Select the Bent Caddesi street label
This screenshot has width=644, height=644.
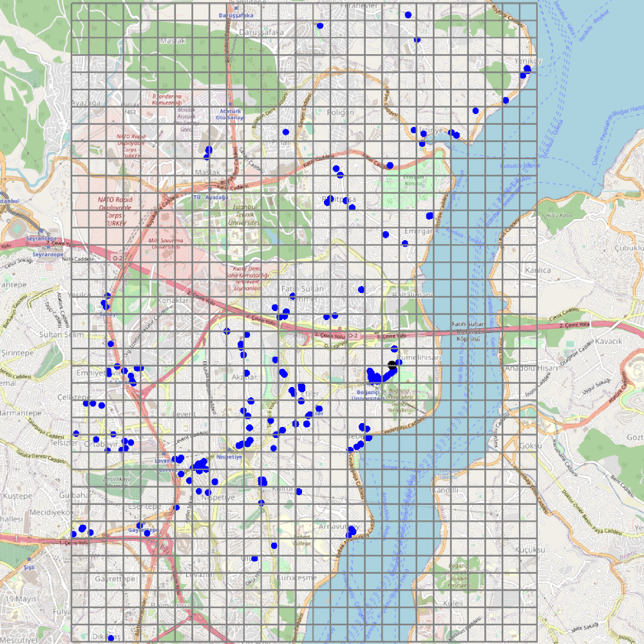(x=622, y=486)
